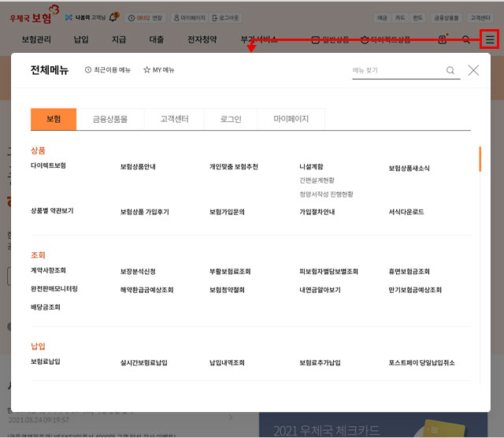Viewport: 504px width, 438px height.
Task: Open 피보험자별담보별조회 link
Action: coord(328,272)
